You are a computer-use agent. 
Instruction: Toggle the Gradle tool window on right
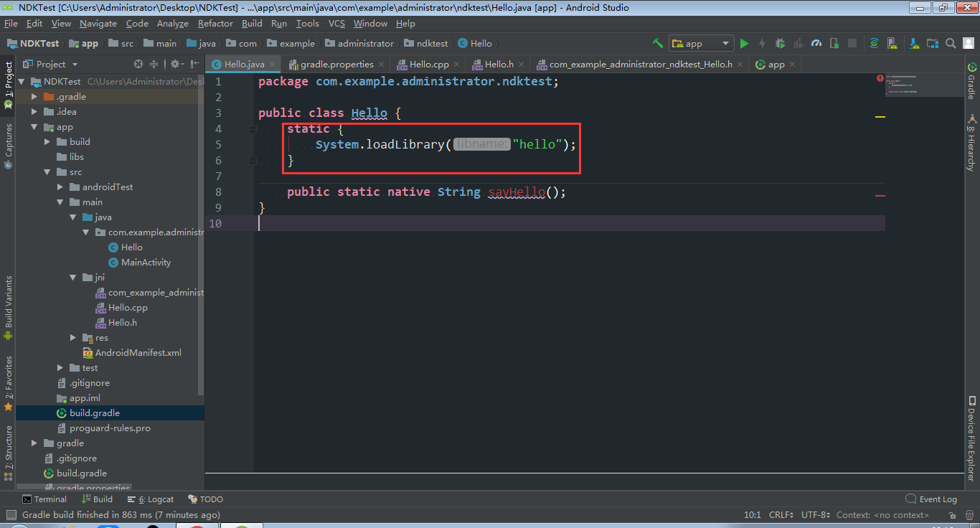pos(971,80)
